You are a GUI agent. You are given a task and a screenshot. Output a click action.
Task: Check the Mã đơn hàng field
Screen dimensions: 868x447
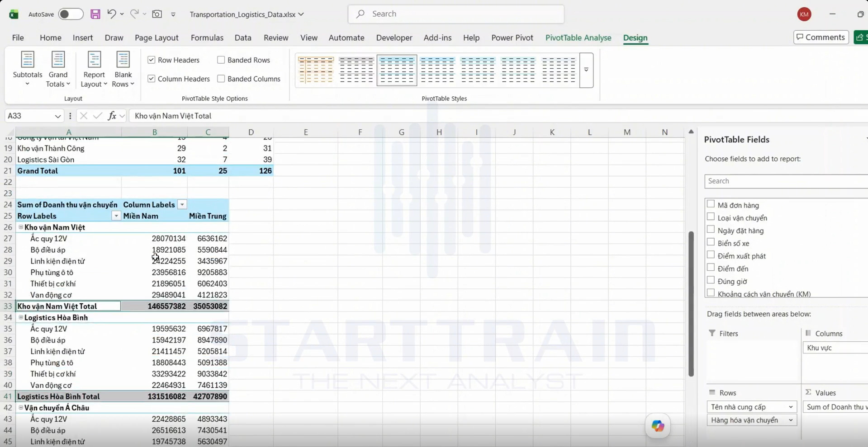[x=711, y=204]
